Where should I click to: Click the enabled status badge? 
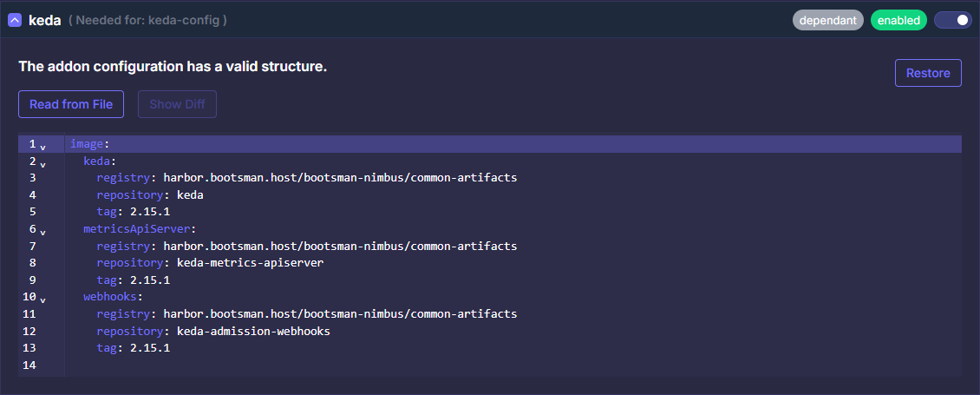(898, 20)
